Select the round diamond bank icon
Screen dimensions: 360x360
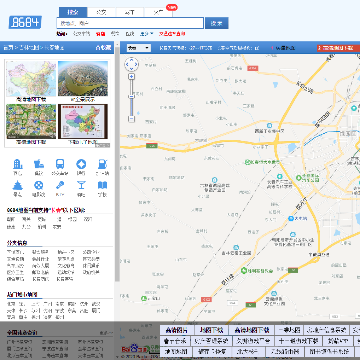(81, 164)
